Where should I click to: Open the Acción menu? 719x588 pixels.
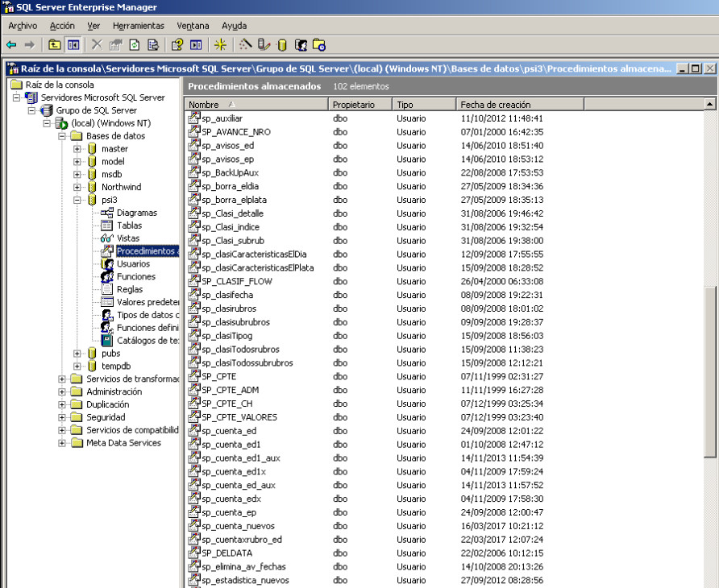pos(62,26)
